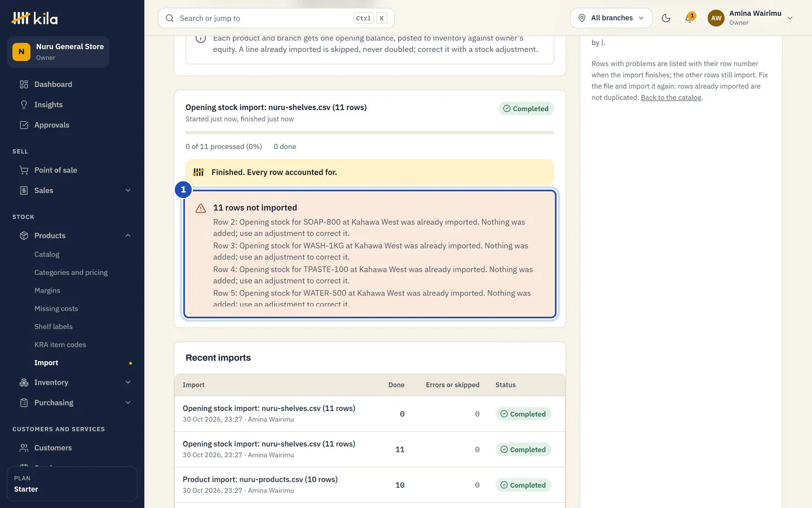Expand the Sales section chevron
The image size is (812, 508).
(128, 190)
